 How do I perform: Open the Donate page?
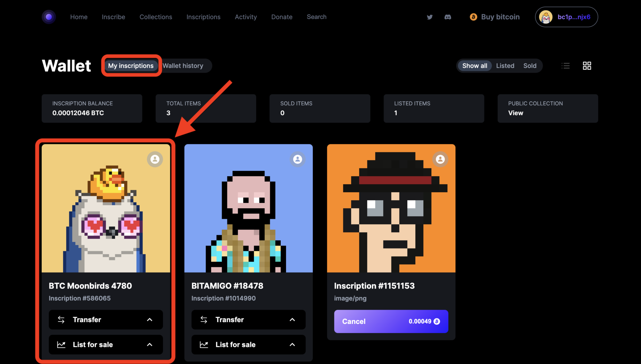click(282, 17)
